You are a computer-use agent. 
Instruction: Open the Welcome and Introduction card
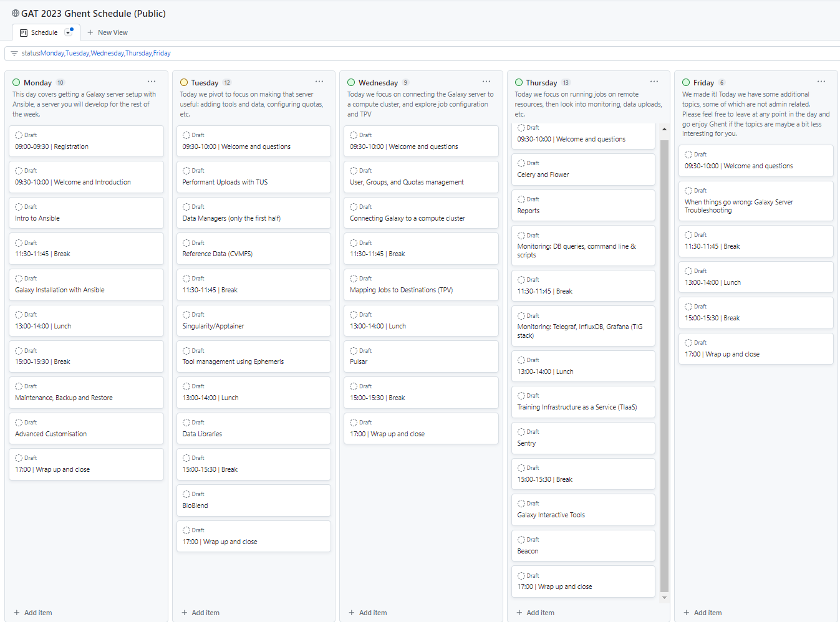[86, 177]
